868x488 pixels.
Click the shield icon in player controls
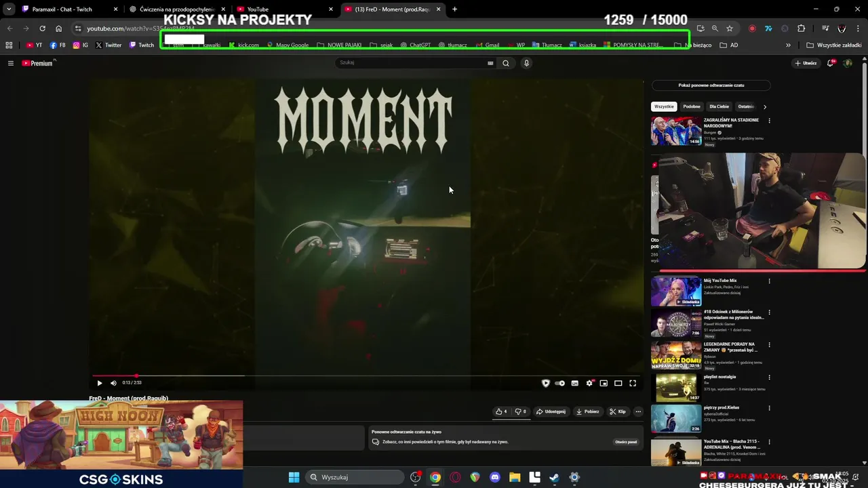coord(545,383)
